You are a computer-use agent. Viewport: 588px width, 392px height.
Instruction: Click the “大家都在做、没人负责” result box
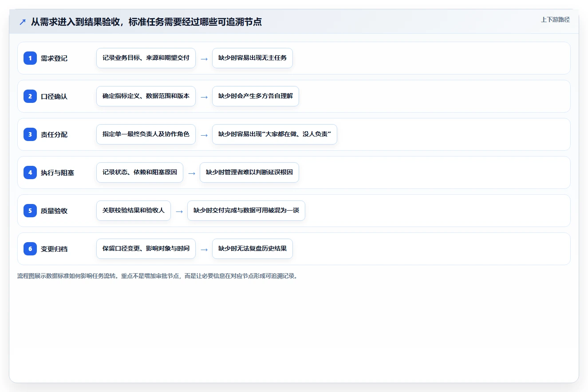pyautogui.click(x=275, y=134)
